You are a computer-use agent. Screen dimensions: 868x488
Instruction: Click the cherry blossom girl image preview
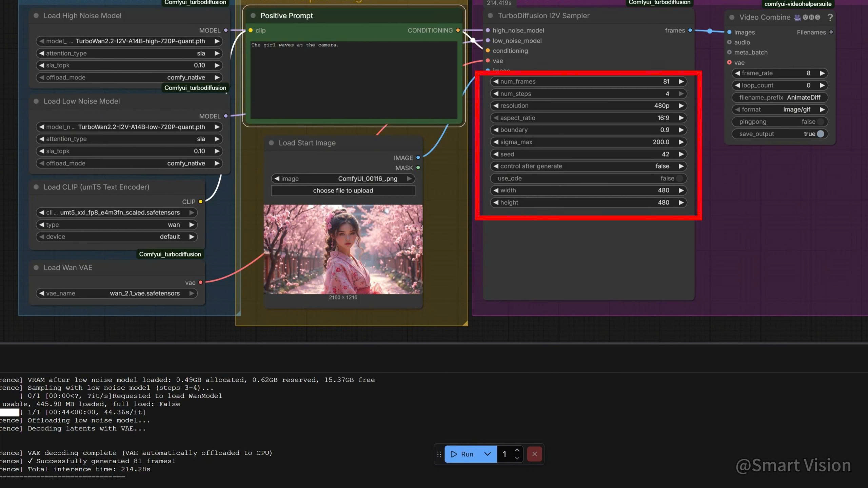click(343, 249)
